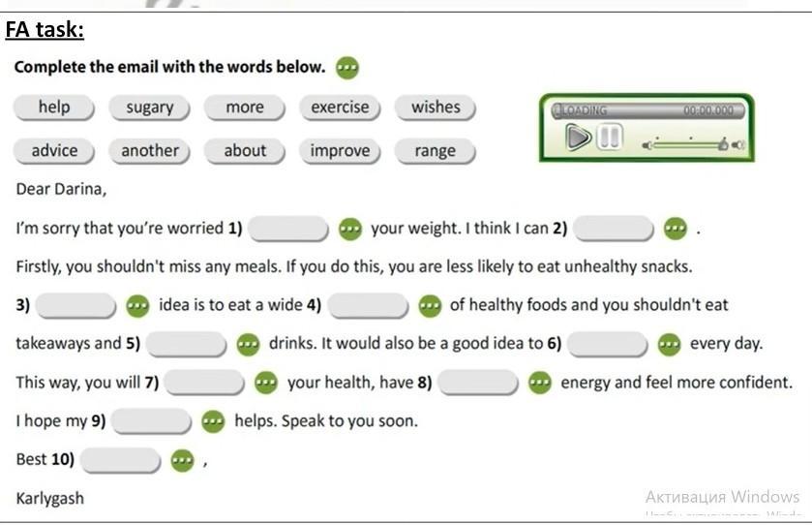Select the word 'help' from the word bank
The image size is (812, 525).
pos(54,108)
